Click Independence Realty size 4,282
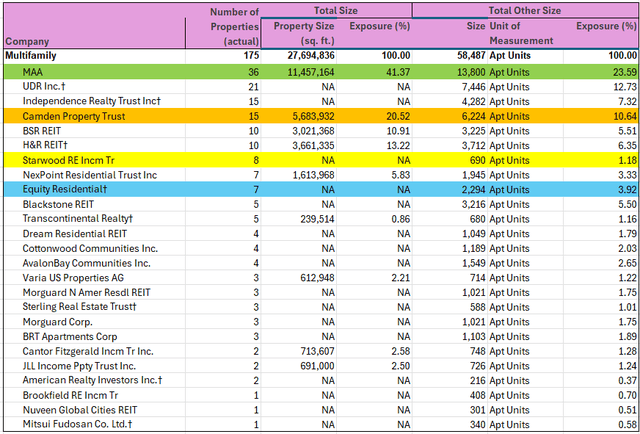 pos(473,101)
